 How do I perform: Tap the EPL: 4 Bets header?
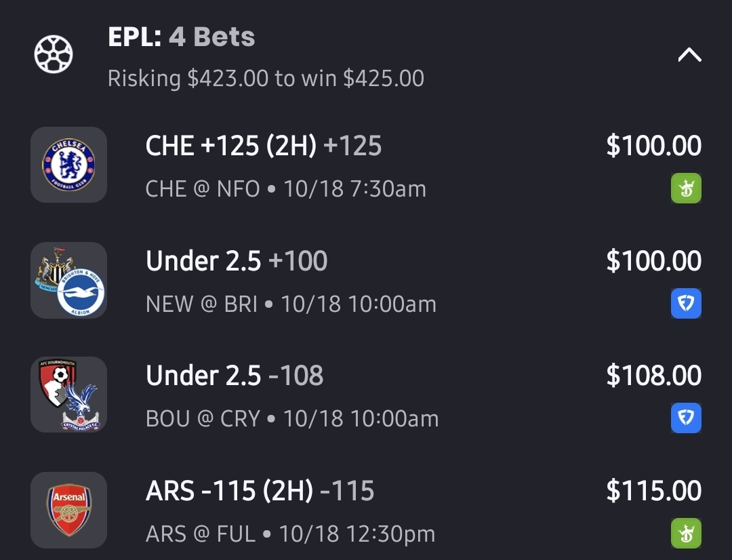pyautogui.click(x=181, y=37)
